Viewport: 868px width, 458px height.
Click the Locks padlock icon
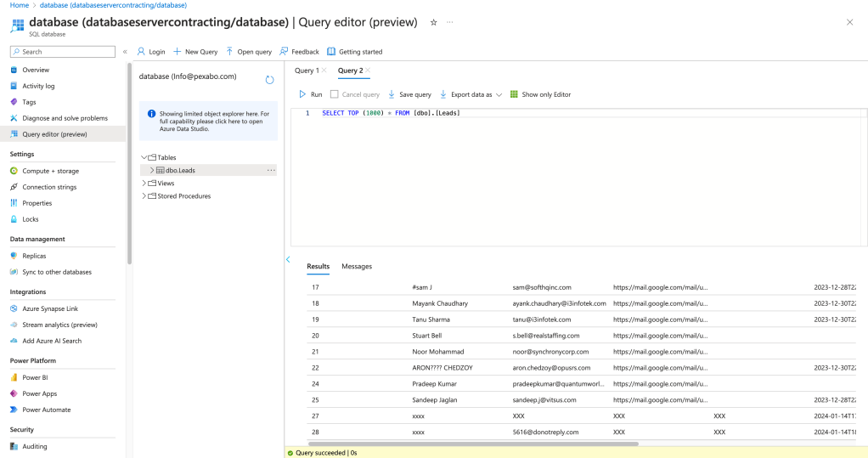click(14, 219)
